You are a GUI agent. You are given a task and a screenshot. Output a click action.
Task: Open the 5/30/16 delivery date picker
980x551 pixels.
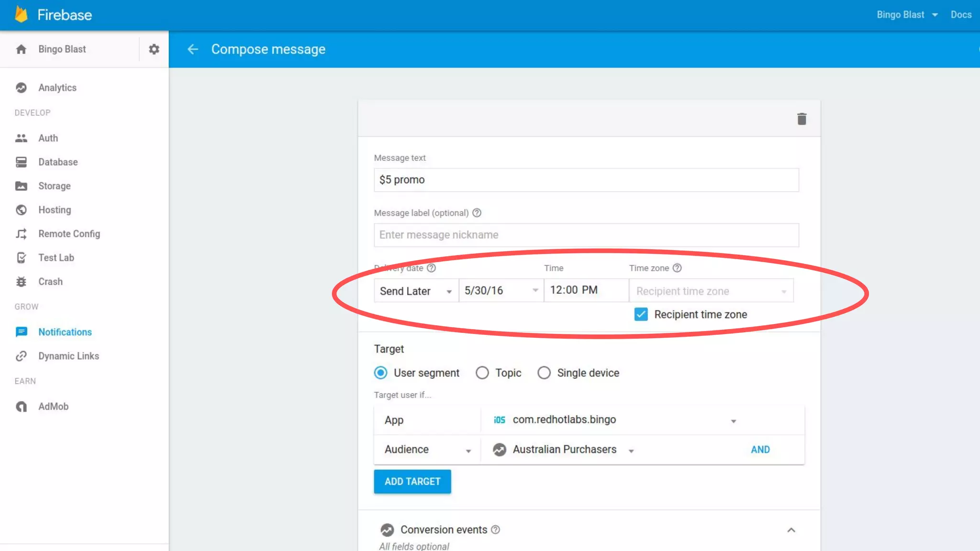(x=501, y=291)
